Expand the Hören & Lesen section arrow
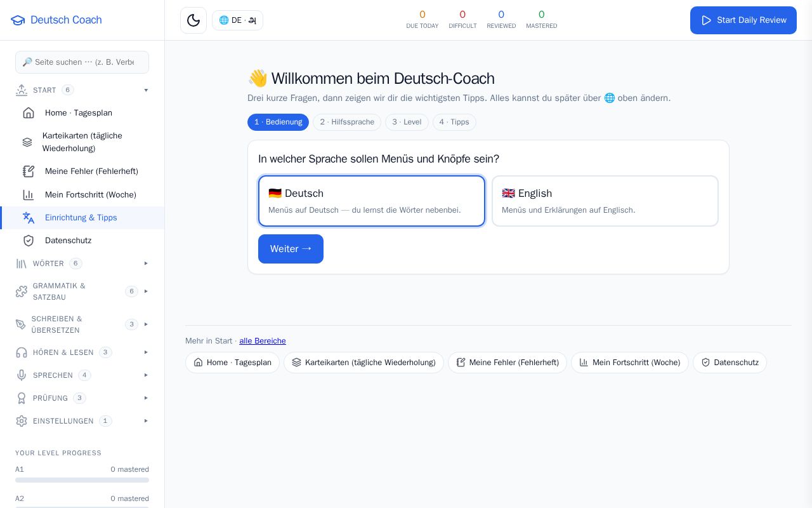Screen dimensions: 812x508 pos(146,352)
